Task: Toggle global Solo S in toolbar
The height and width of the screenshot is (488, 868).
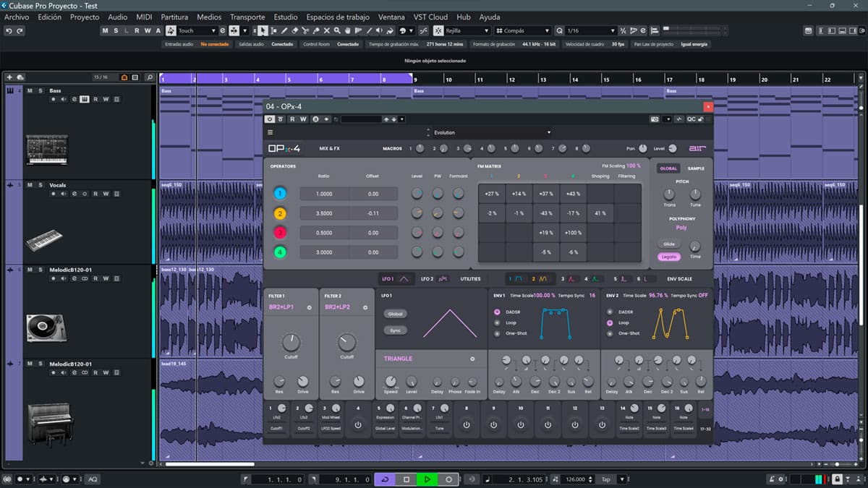Action: 116,30
